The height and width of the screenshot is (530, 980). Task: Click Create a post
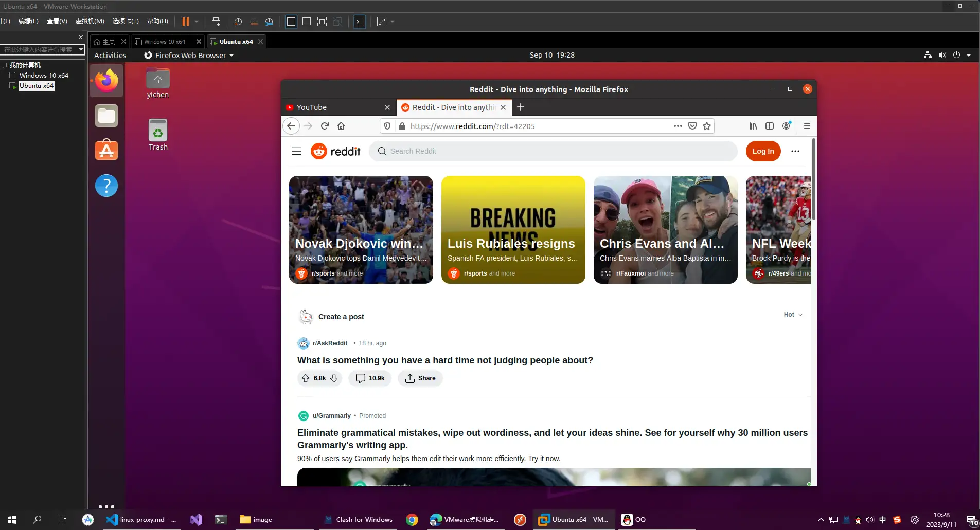coord(341,317)
